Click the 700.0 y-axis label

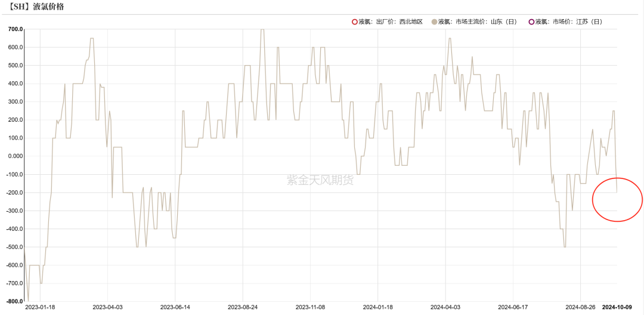[15, 29]
